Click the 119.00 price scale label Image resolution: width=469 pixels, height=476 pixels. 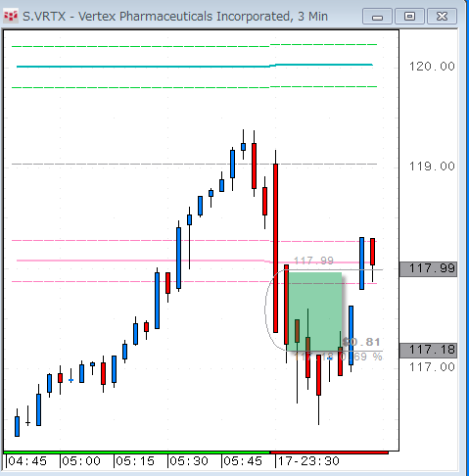pyautogui.click(x=432, y=167)
